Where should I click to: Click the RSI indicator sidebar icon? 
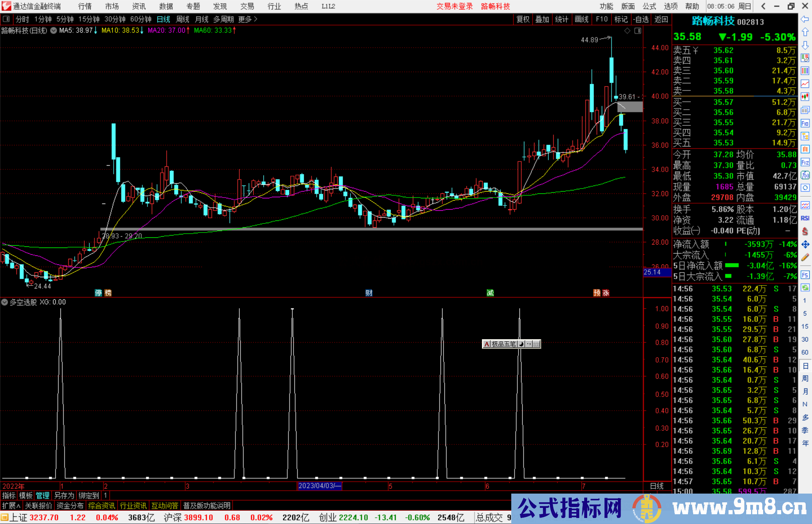click(805, 218)
